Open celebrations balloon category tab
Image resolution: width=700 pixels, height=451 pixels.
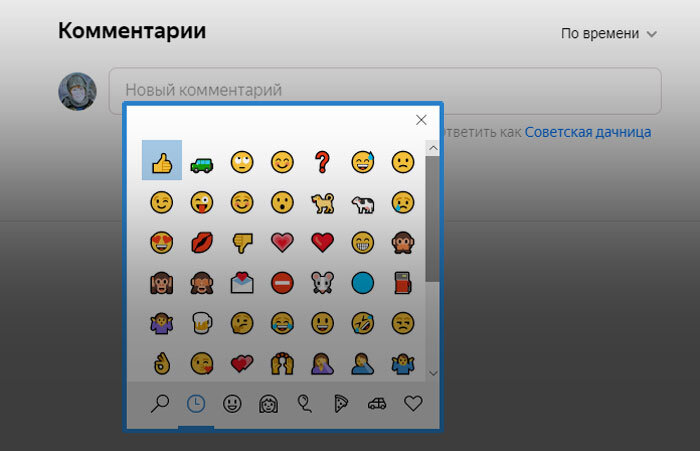[x=304, y=404]
